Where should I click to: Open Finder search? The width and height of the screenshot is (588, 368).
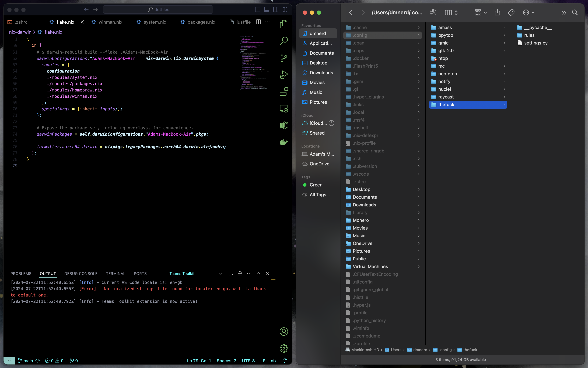pyautogui.click(x=575, y=12)
